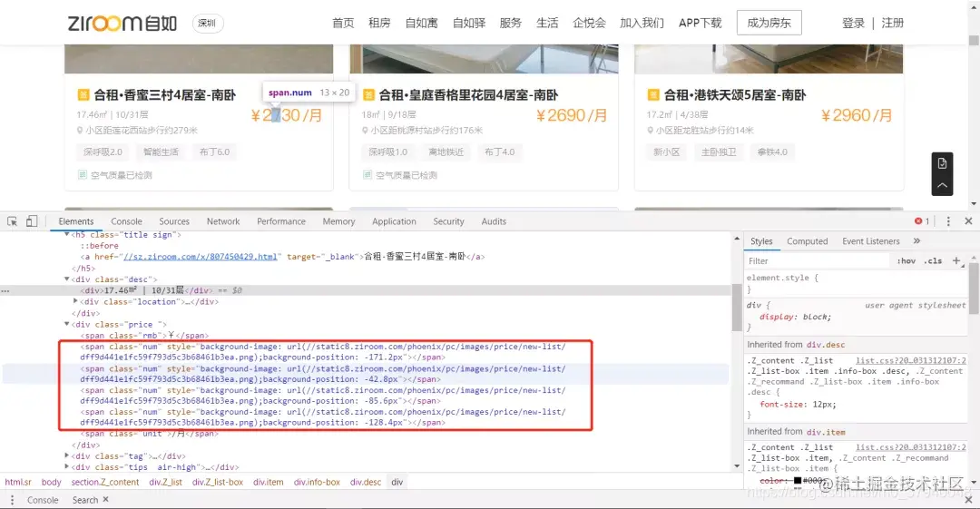Image resolution: width=980 pixels, height=509 pixels.
Task: Open the Memory tab
Action: pos(338,221)
